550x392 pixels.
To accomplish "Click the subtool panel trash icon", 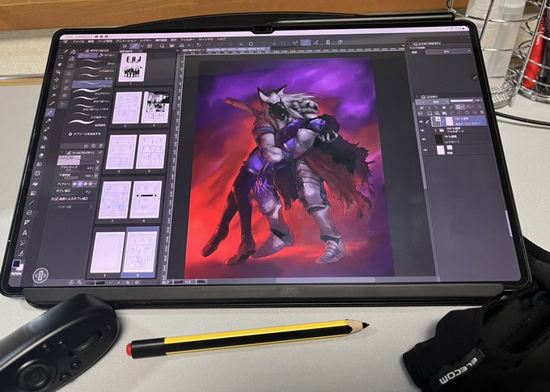I will click(x=101, y=145).
